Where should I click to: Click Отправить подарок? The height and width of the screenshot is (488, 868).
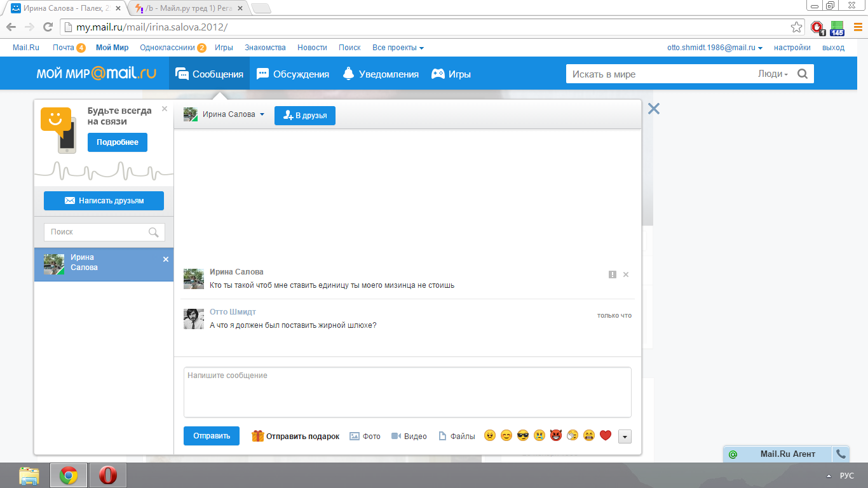coord(295,436)
